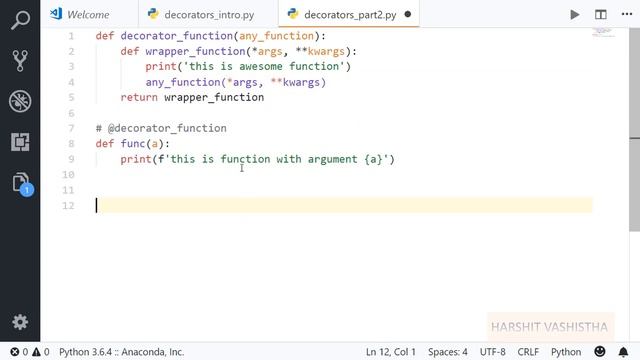
Task: Click the errors count icon in status bar
Action: [x=19, y=352]
